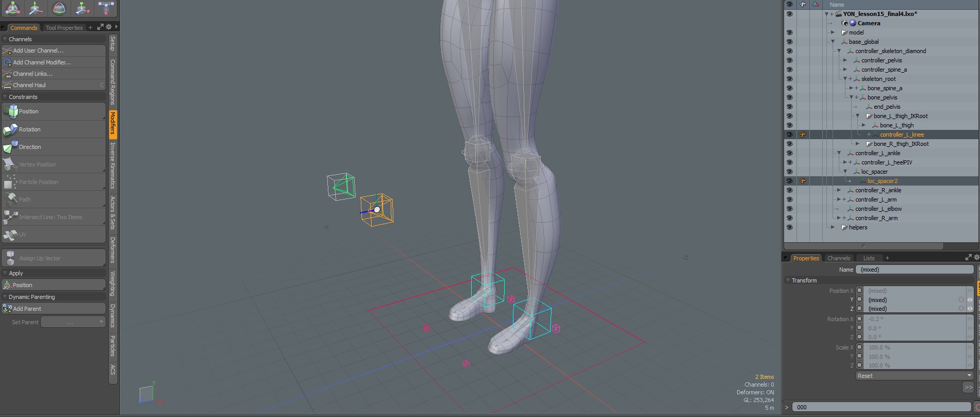Click Assign Up Vector button
Viewport: 980px width, 417px height.
tap(54, 258)
